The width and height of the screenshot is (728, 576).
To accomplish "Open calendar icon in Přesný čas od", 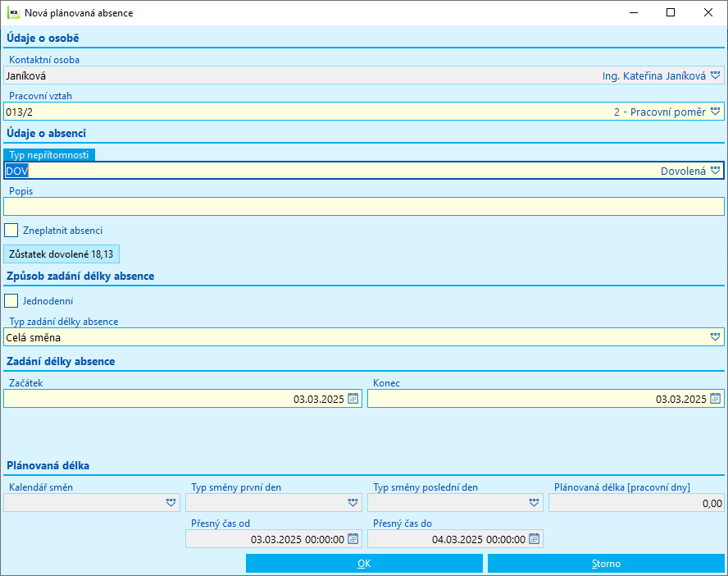I will click(x=353, y=539).
